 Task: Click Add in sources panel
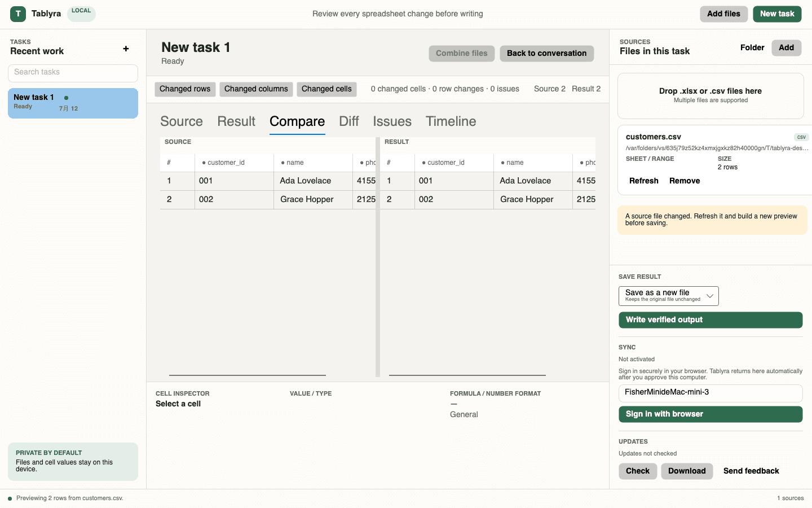pyautogui.click(x=786, y=48)
